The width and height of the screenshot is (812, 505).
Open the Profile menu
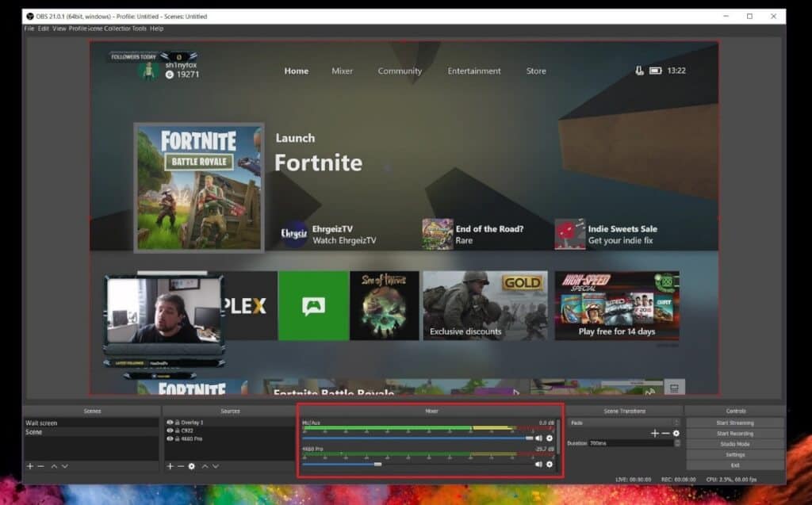tap(77, 29)
